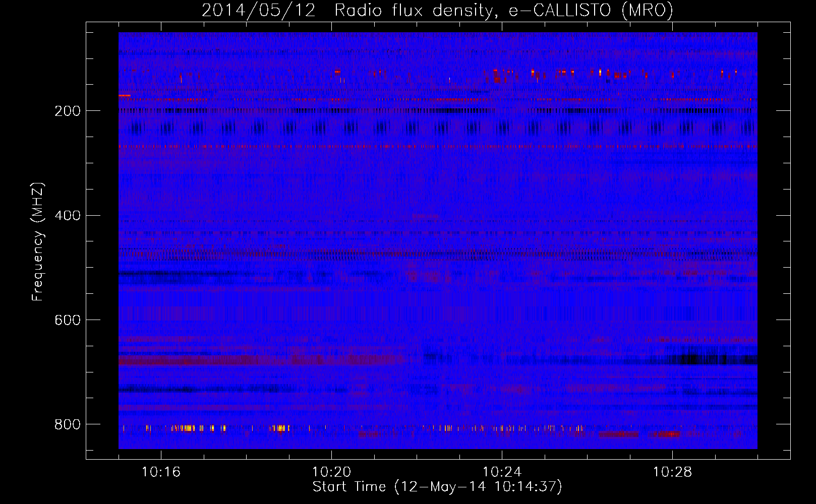Click the '400' frequency tick label

click(x=68, y=216)
